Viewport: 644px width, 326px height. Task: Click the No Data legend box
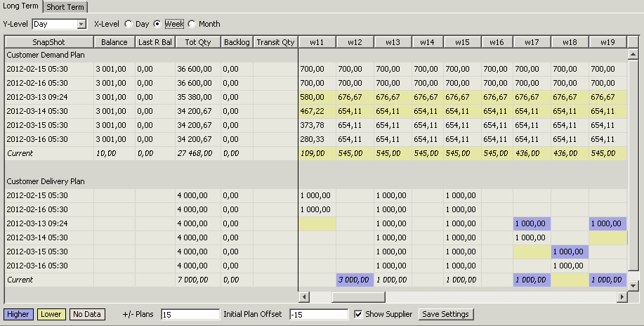pos(87,314)
